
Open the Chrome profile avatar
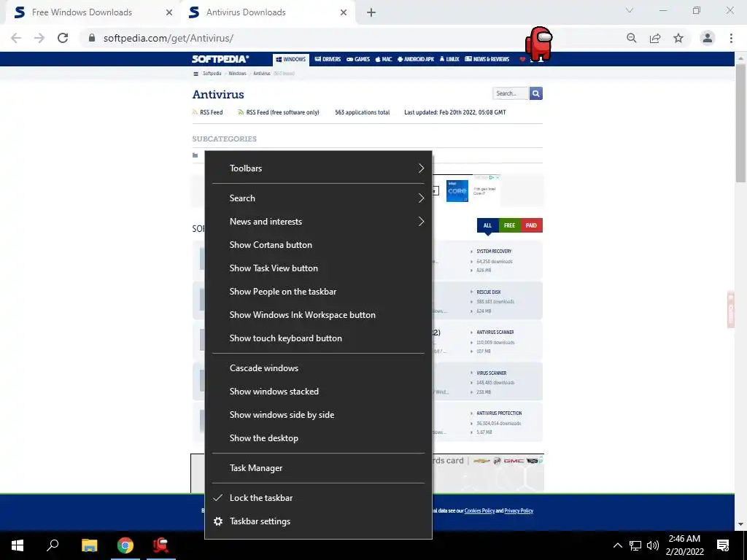(708, 38)
